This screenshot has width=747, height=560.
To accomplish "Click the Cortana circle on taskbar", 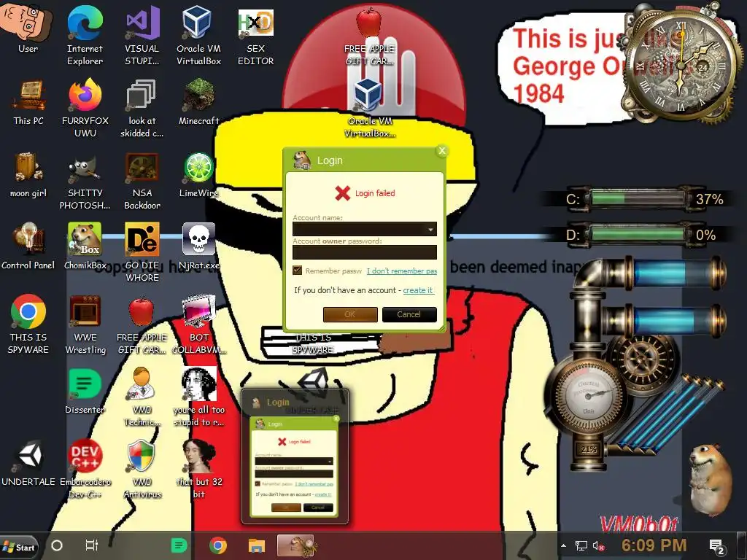I will click(x=57, y=545).
